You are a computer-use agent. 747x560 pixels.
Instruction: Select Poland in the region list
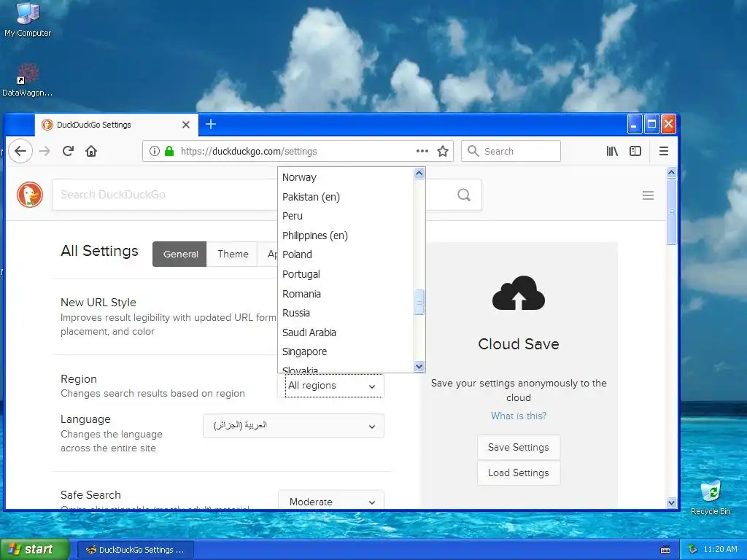(x=345, y=254)
